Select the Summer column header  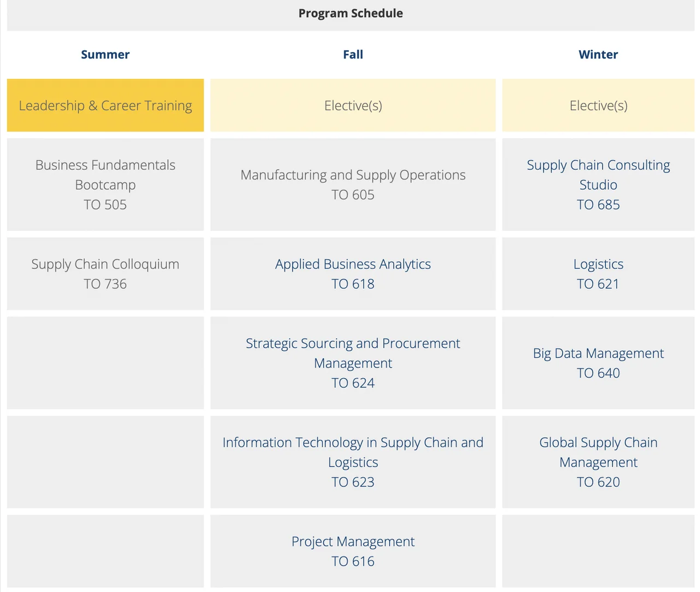pyautogui.click(x=105, y=55)
